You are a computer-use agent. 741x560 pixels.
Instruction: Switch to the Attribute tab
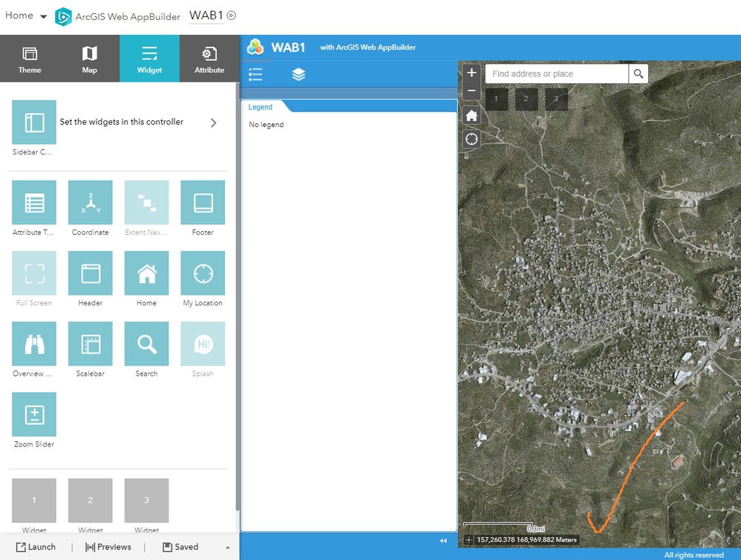tap(209, 59)
